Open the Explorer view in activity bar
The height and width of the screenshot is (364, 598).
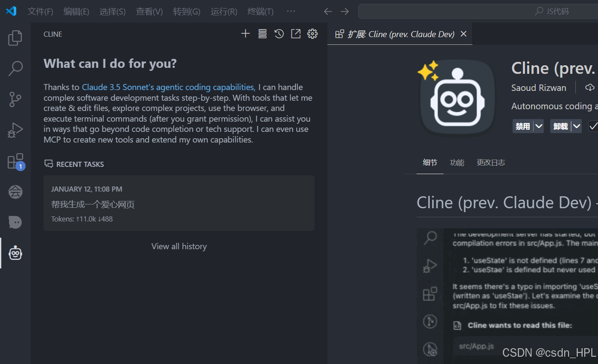15,38
